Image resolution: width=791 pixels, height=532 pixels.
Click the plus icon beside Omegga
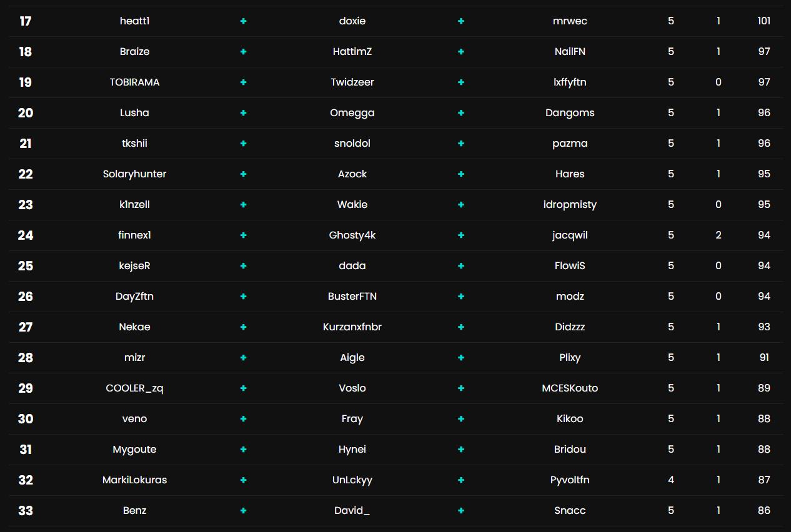(x=461, y=113)
